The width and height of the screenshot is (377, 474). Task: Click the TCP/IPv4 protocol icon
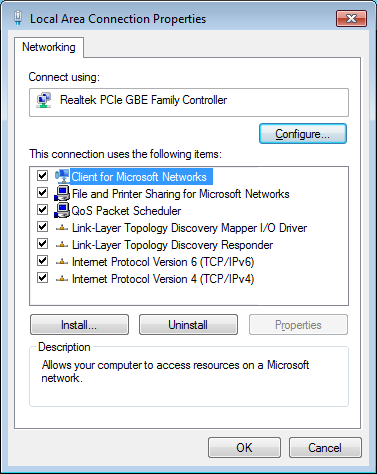click(62, 279)
